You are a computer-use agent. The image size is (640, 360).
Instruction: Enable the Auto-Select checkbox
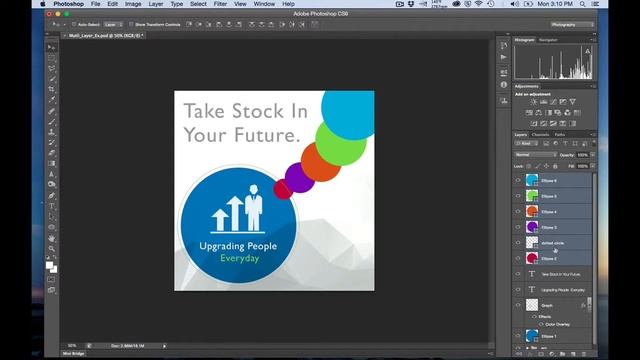pyautogui.click(x=73, y=24)
